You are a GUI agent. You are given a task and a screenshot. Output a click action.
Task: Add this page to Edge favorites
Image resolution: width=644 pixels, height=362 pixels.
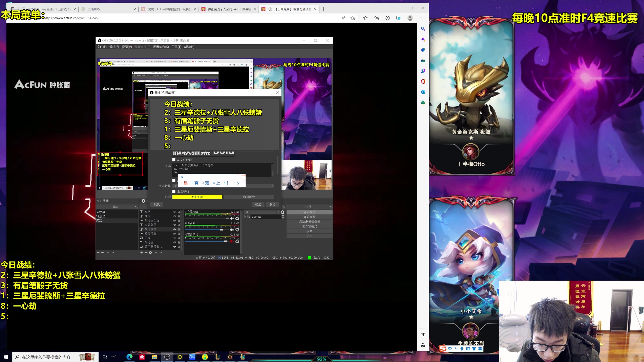353,18
